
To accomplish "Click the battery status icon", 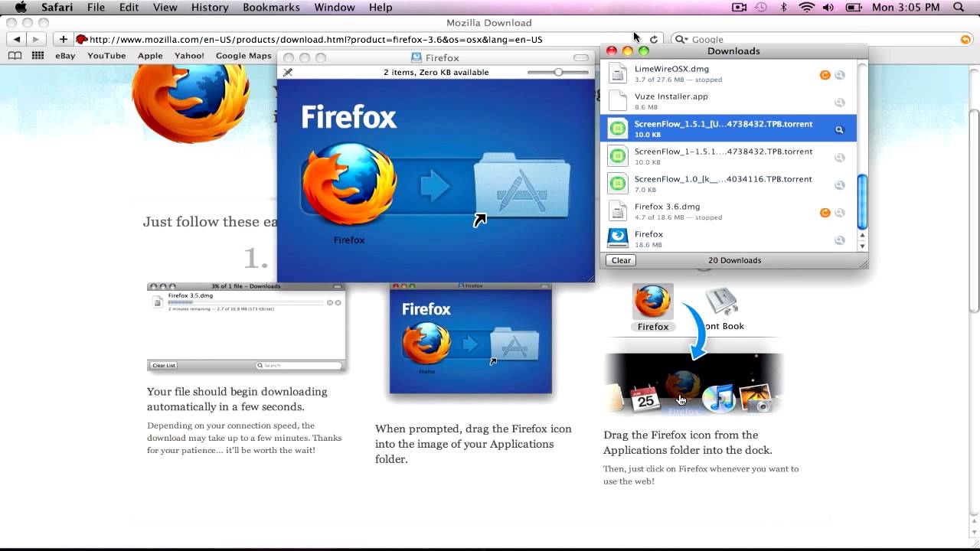I will click(x=854, y=7).
